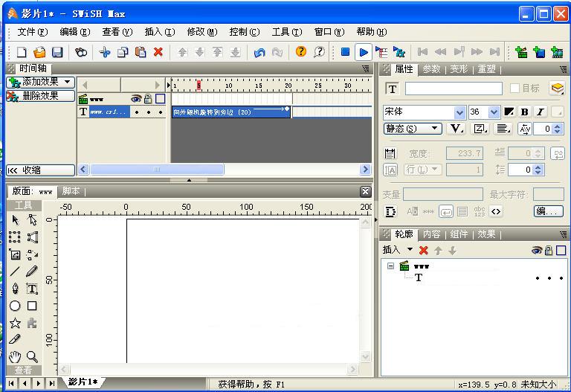Screen dimensions: 571x392
Task: Select the Ellipse drawing tool
Action: point(15,306)
